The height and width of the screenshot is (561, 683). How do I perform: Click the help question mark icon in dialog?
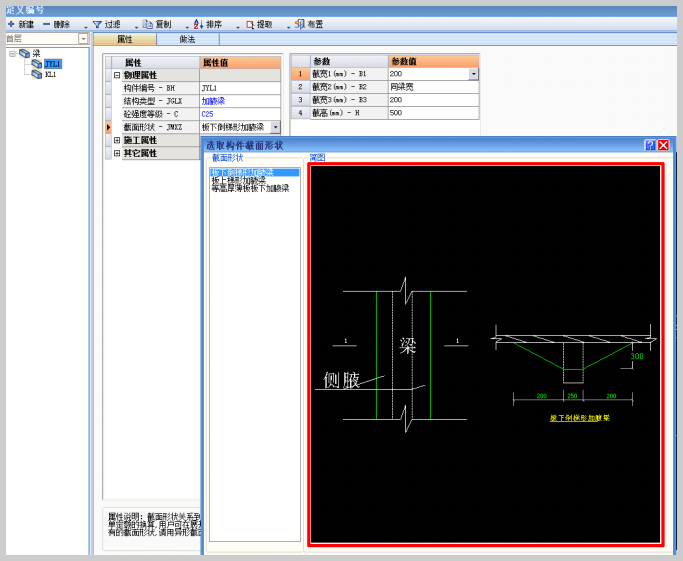pyautogui.click(x=650, y=145)
